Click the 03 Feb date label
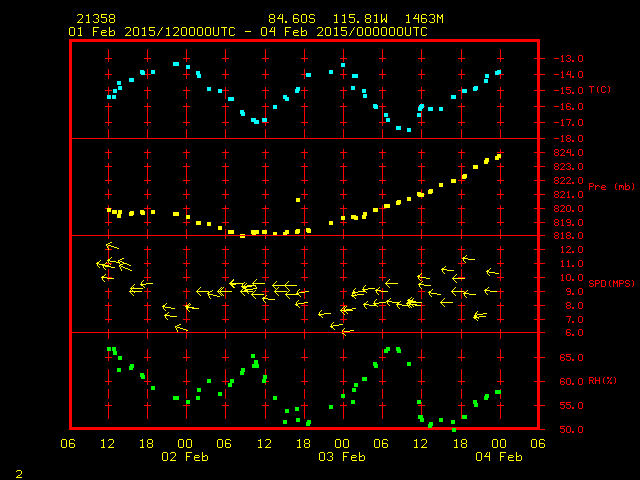 (x=342, y=457)
